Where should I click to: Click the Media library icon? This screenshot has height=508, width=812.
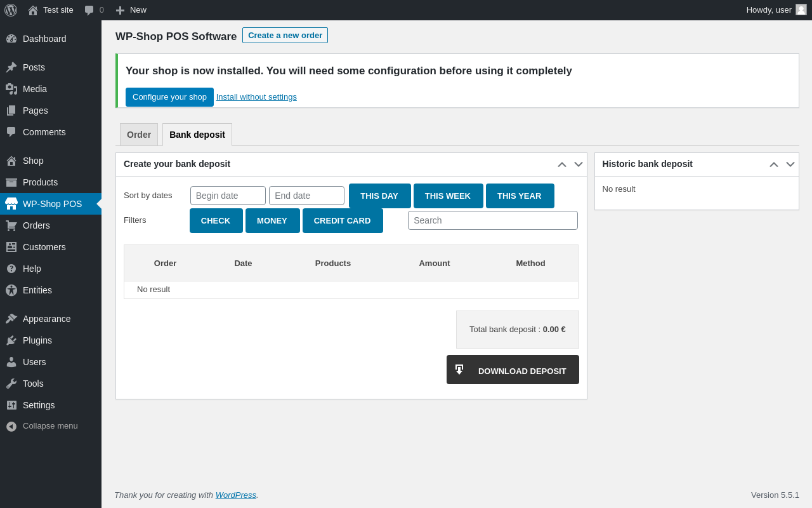(11, 89)
